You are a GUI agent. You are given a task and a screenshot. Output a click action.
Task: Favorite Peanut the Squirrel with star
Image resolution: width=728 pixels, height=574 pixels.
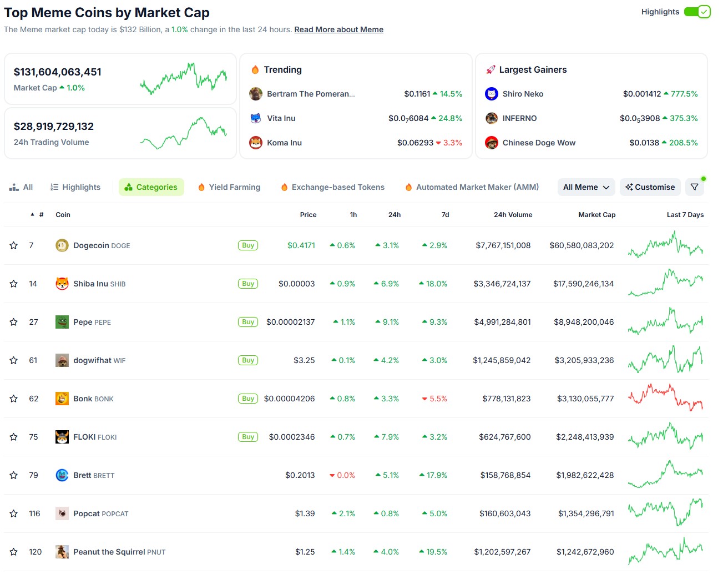click(14, 552)
